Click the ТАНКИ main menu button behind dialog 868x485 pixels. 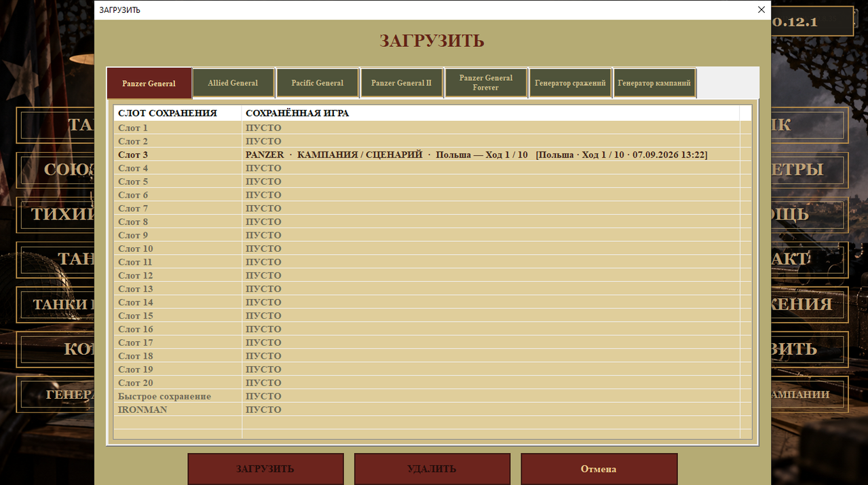pos(56,304)
